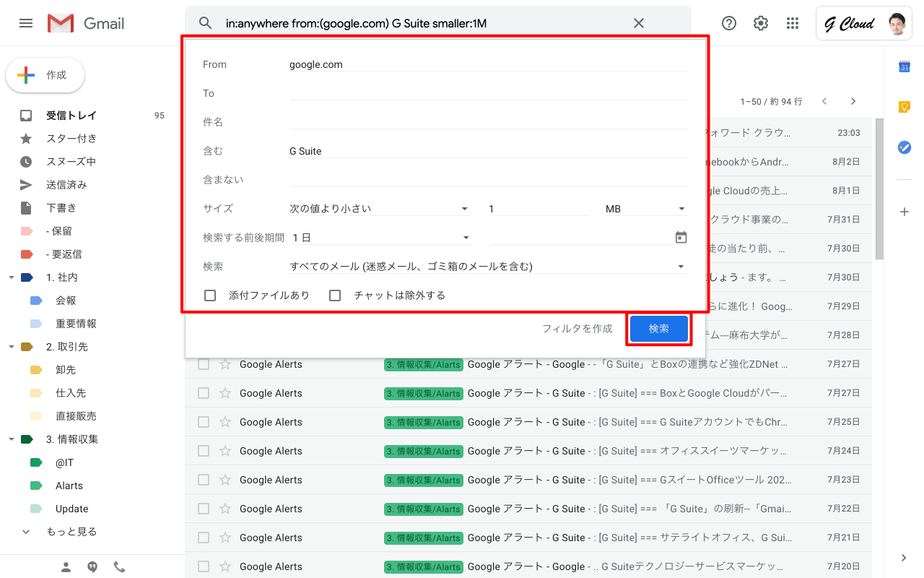The height and width of the screenshot is (578, 924).
Task: Open the 次の値より小さい size comparison dropdown
Action: (380, 209)
